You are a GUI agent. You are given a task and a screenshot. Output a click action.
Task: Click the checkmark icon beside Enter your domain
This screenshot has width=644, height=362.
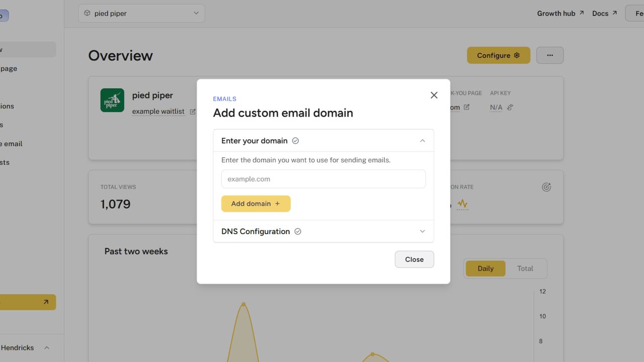pyautogui.click(x=295, y=141)
